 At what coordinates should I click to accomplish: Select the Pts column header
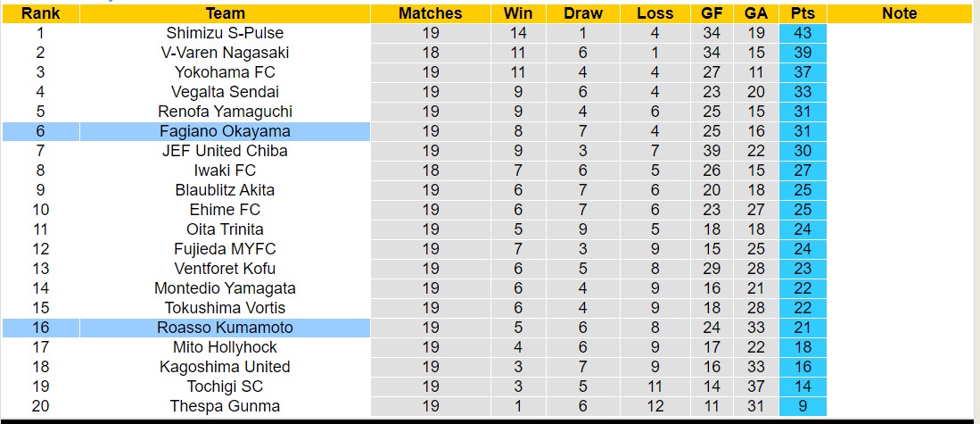point(802,13)
